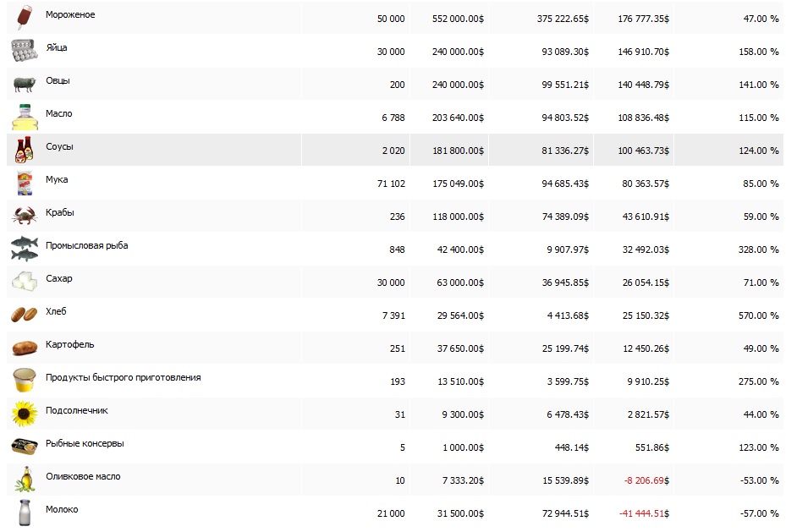Click the sugar cubes icon
Screen dimensions: 786x532
tap(25, 282)
